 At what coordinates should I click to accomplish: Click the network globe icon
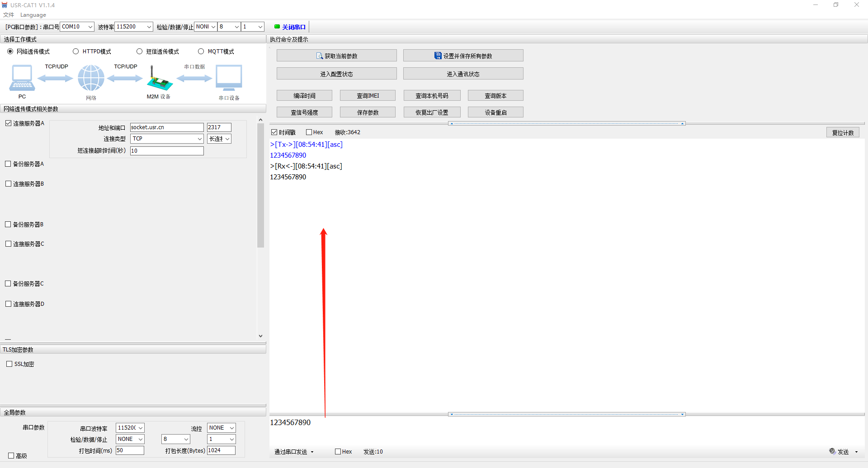(x=91, y=78)
